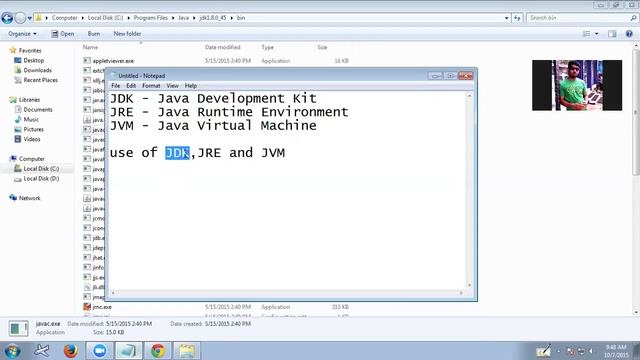Viewport: 640px width, 360px height.
Task: Open Explorer help icon
Action: coord(629,34)
